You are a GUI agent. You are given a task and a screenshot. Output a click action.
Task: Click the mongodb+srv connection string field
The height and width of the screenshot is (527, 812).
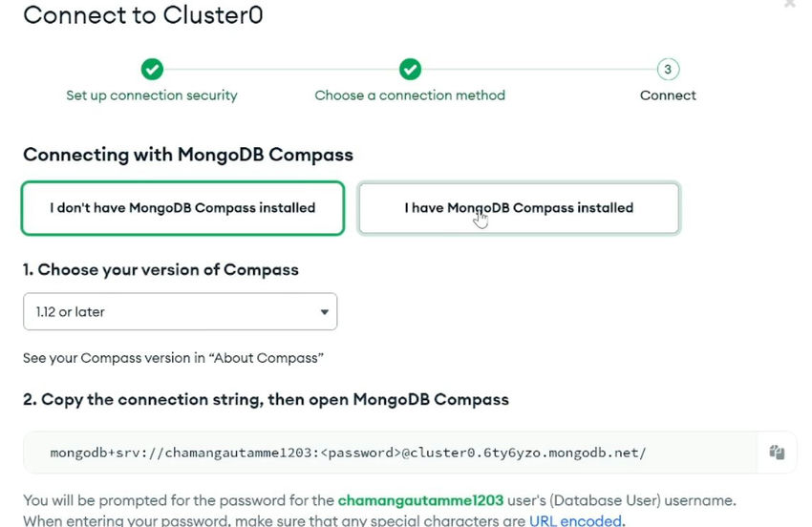[x=390, y=453]
